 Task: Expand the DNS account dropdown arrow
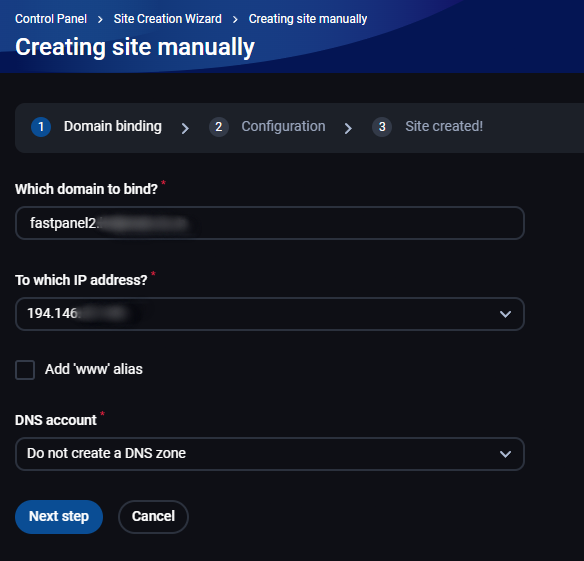(505, 454)
